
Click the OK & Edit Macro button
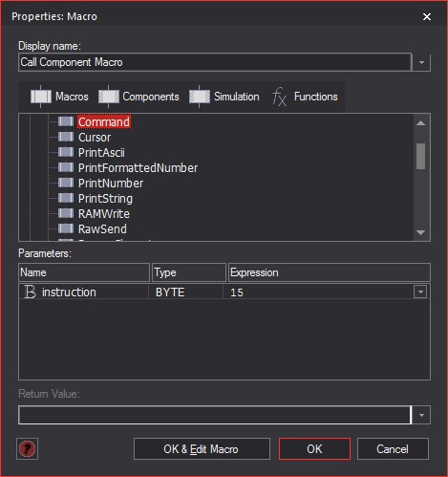202,449
